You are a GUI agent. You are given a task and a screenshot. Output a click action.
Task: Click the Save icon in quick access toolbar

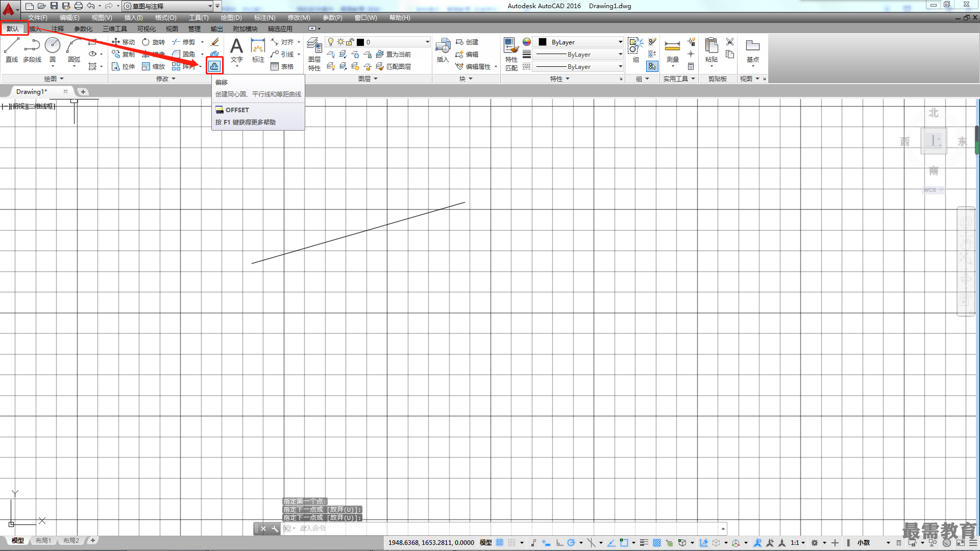click(x=54, y=6)
